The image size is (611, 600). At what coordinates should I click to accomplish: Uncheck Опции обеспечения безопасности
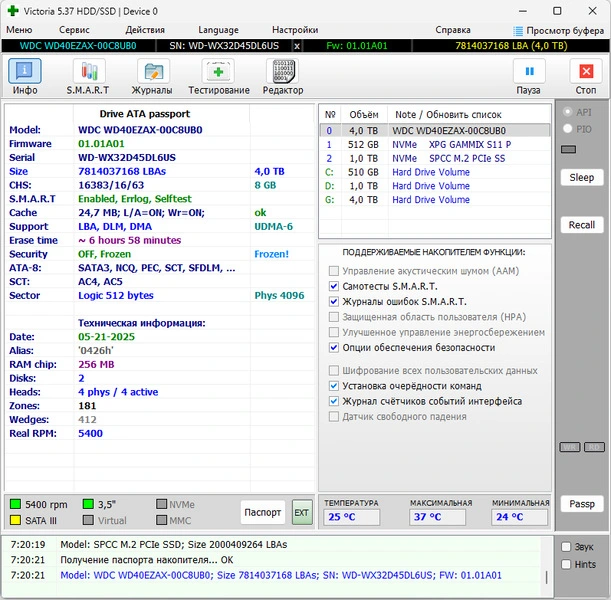pos(334,347)
